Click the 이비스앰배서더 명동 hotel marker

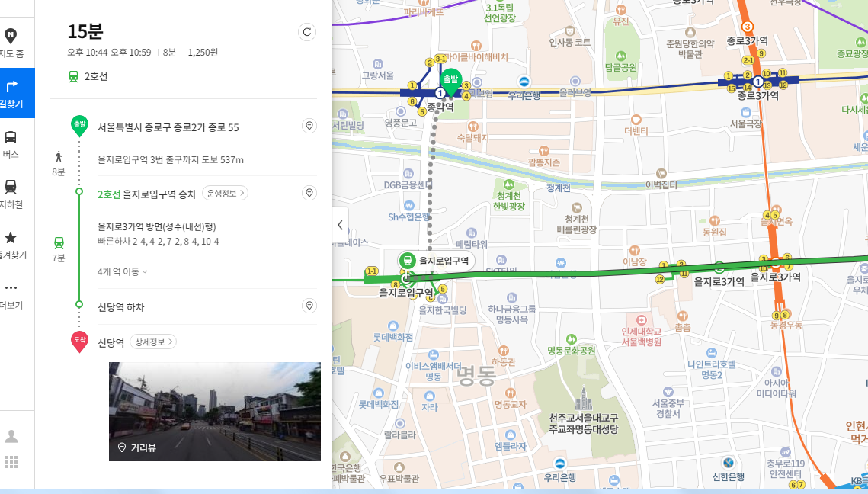(434, 354)
